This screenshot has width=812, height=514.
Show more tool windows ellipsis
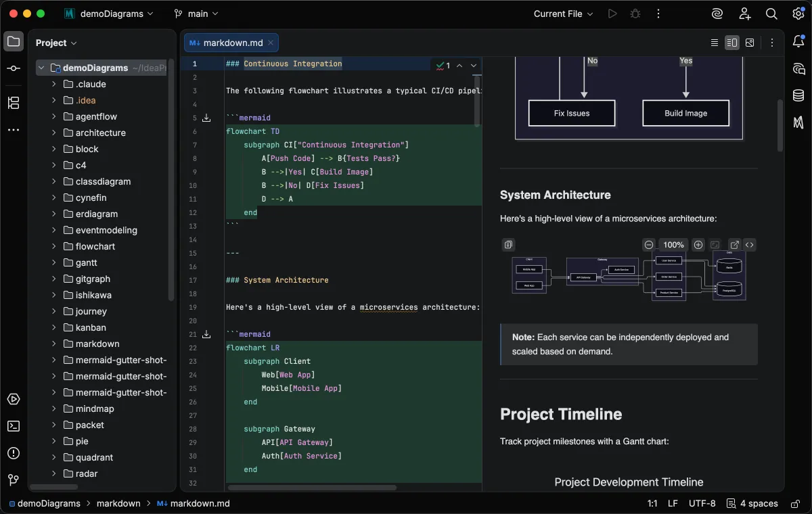pyautogui.click(x=14, y=130)
